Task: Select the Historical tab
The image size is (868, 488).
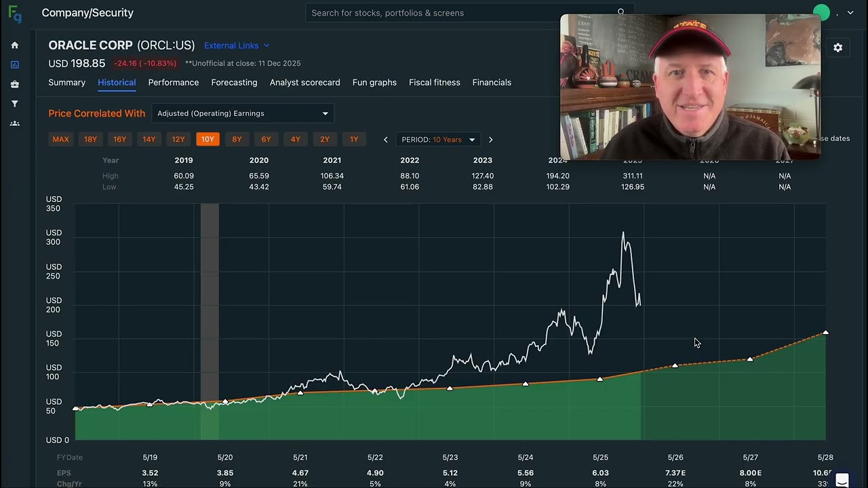Action: click(117, 83)
